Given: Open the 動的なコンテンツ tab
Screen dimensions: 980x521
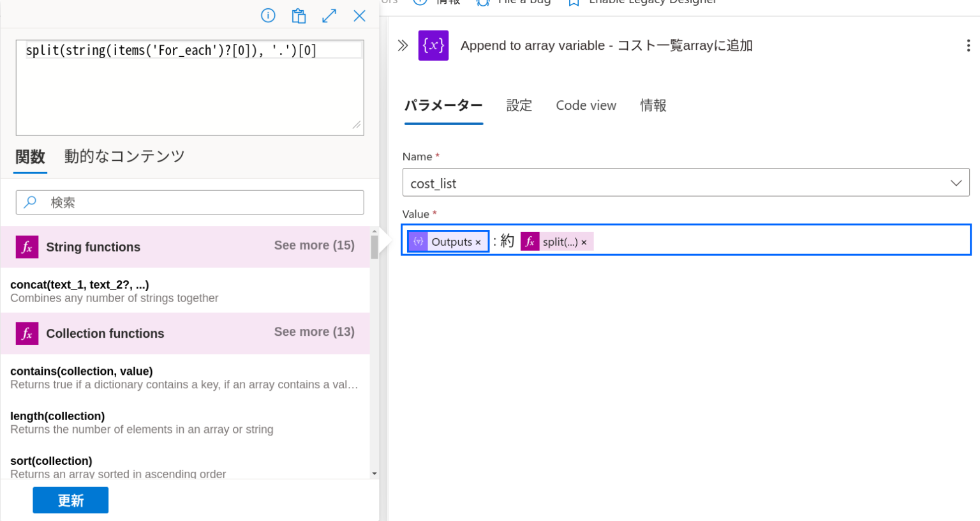Looking at the screenshot, I should pyautogui.click(x=124, y=156).
